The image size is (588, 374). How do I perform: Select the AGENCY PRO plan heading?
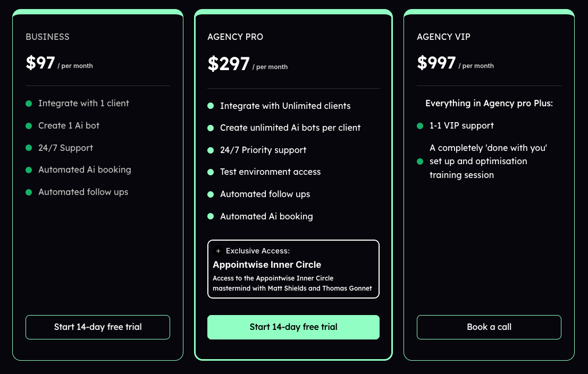236,37
